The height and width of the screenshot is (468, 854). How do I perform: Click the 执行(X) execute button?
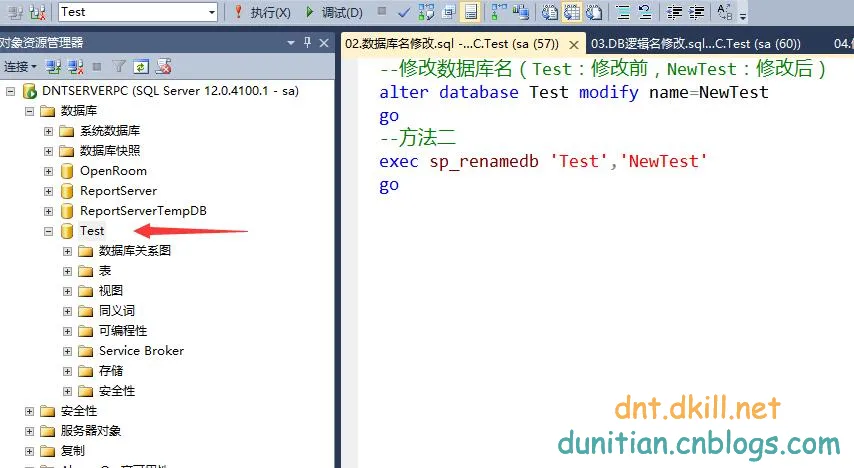pyautogui.click(x=262, y=12)
